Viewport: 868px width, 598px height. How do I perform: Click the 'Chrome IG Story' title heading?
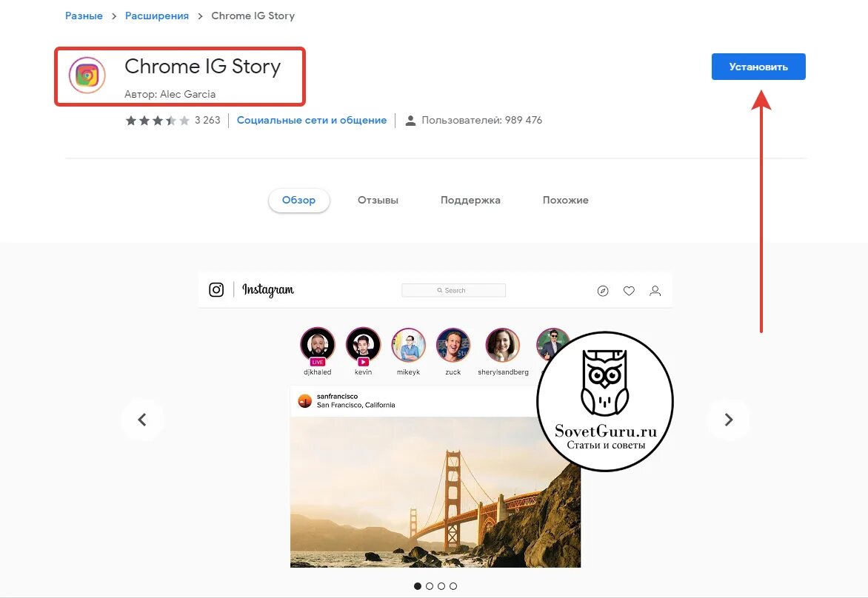click(203, 67)
